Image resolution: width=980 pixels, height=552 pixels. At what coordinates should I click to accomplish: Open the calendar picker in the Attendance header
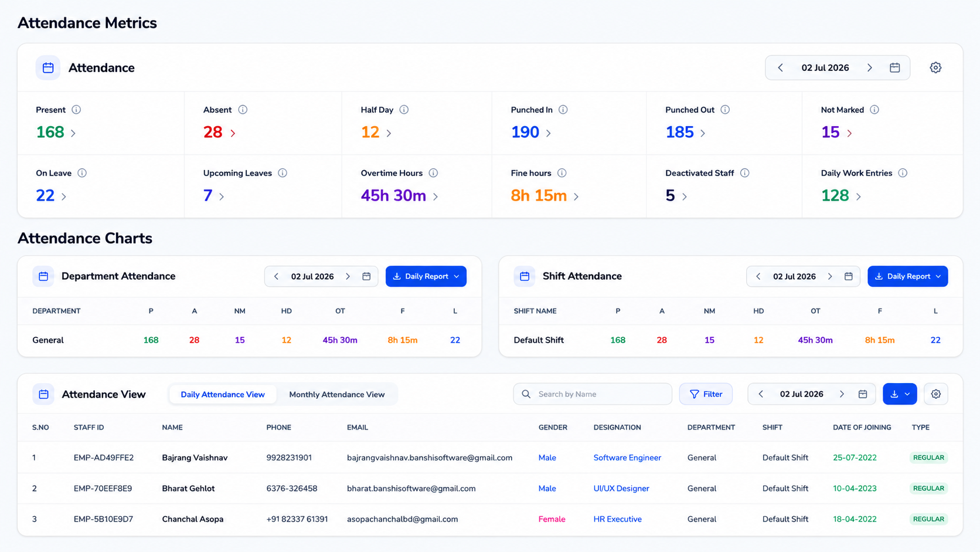[894, 67]
